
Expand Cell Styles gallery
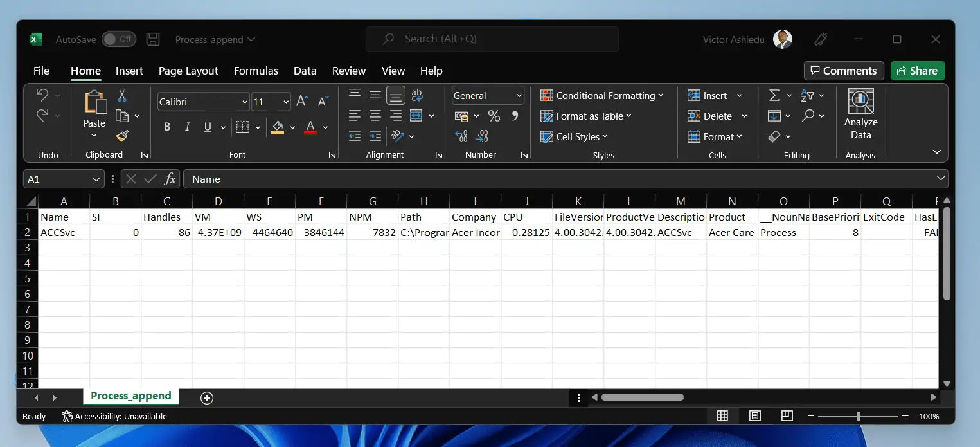(574, 136)
